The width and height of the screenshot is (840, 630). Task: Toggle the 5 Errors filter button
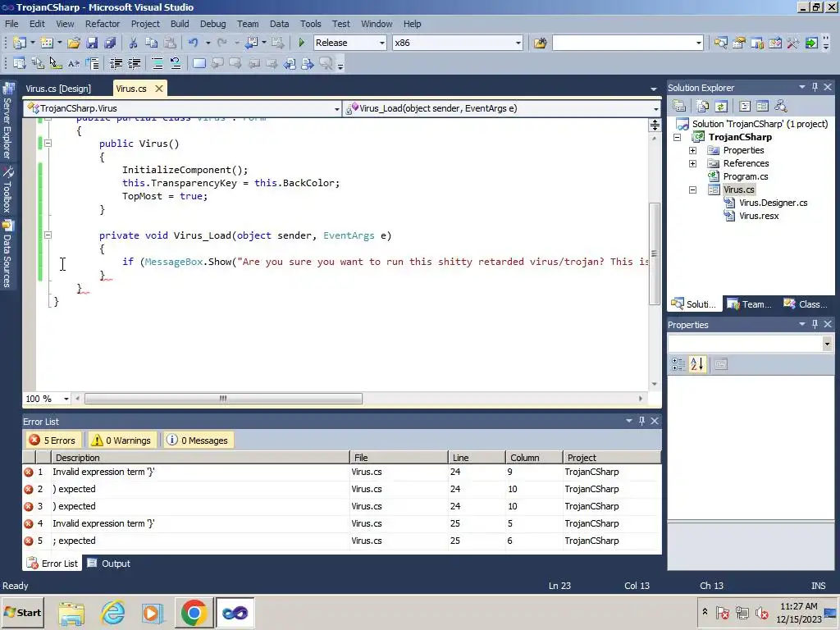coord(53,441)
